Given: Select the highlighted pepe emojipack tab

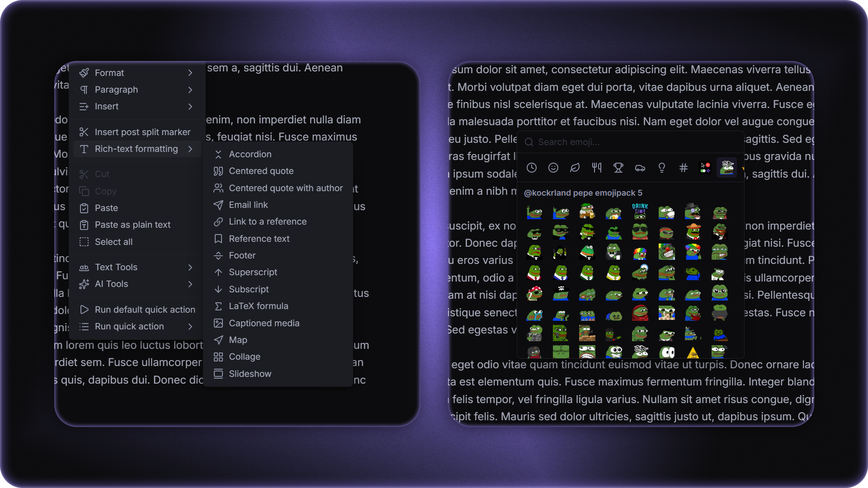Looking at the screenshot, I should tap(727, 168).
